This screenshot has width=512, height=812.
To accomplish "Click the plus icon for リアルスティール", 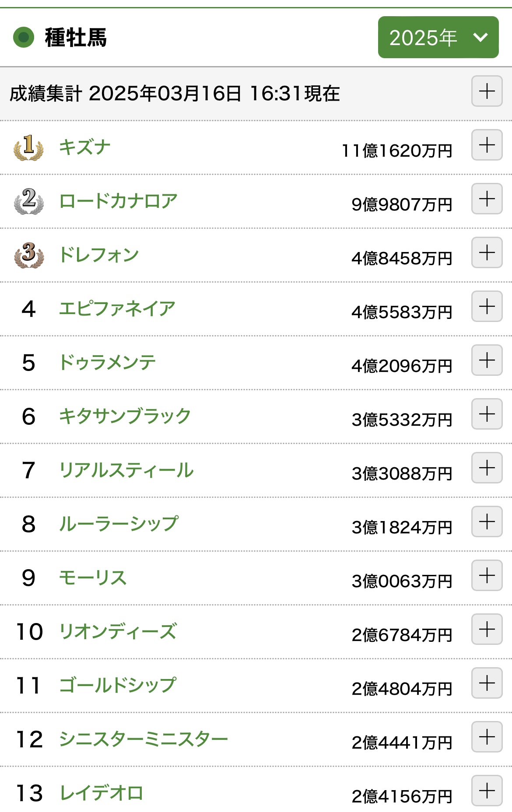I will point(487,468).
